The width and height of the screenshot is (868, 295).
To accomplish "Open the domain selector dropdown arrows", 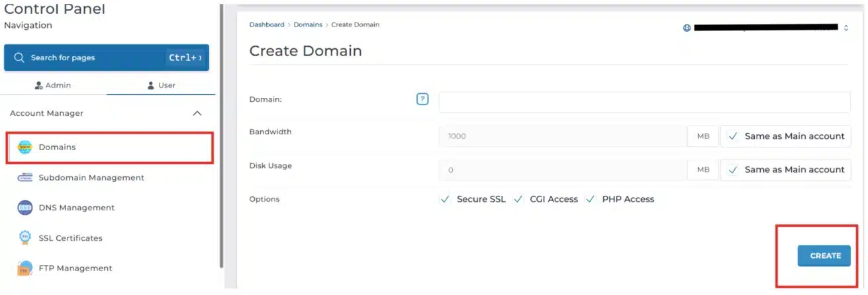I will (x=845, y=28).
